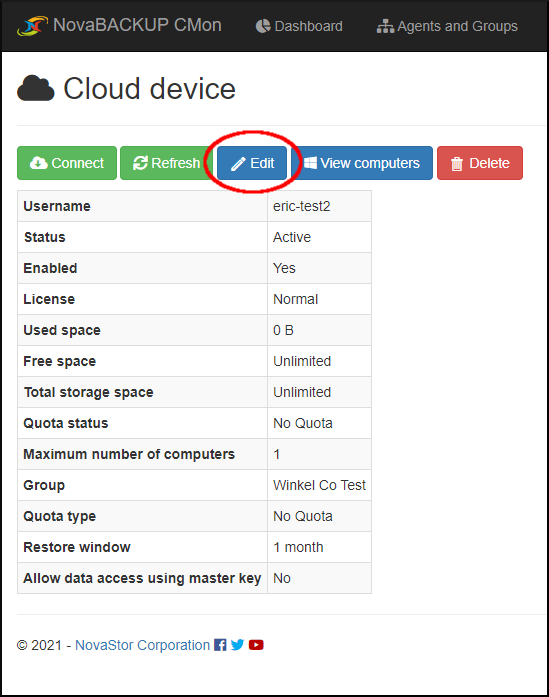This screenshot has height=697, width=549.
Task: Open NovaStor Facebook page icon
Action: pos(220,645)
